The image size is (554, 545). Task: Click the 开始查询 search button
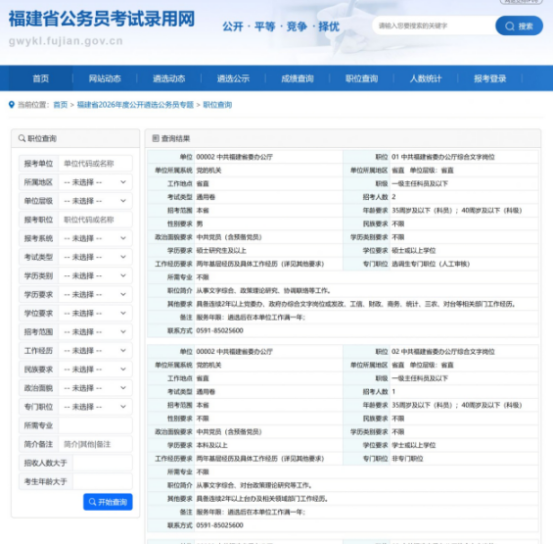pyautogui.click(x=108, y=502)
